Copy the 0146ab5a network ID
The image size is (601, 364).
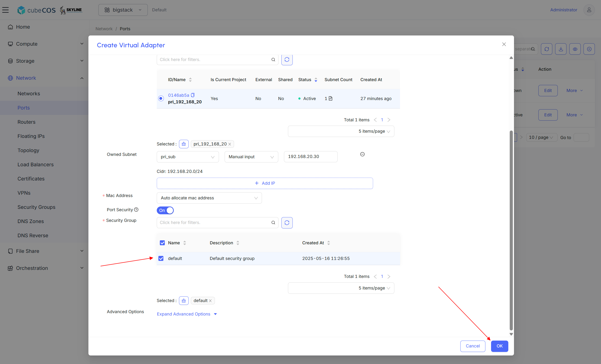193,95
